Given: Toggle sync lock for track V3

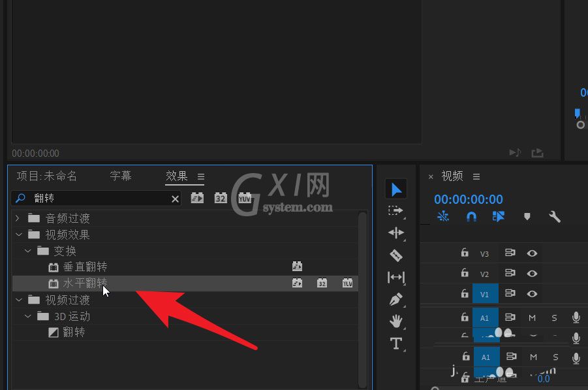Looking at the screenshot, I should coord(510,253).
